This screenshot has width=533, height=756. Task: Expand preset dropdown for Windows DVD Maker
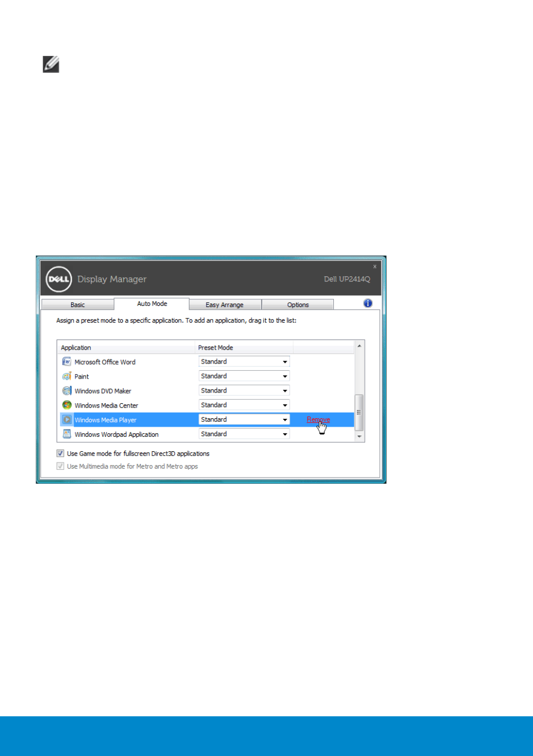tap(244, 391)
